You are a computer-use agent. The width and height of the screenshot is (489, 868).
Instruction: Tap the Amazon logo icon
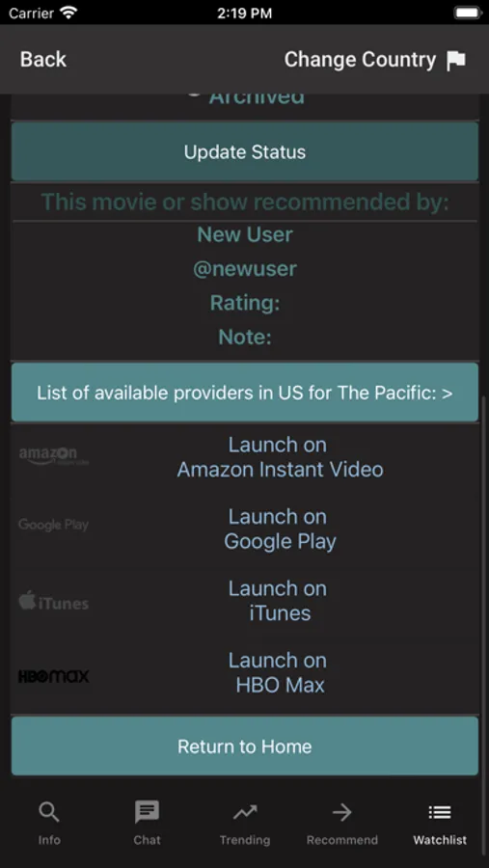point(54,456)
